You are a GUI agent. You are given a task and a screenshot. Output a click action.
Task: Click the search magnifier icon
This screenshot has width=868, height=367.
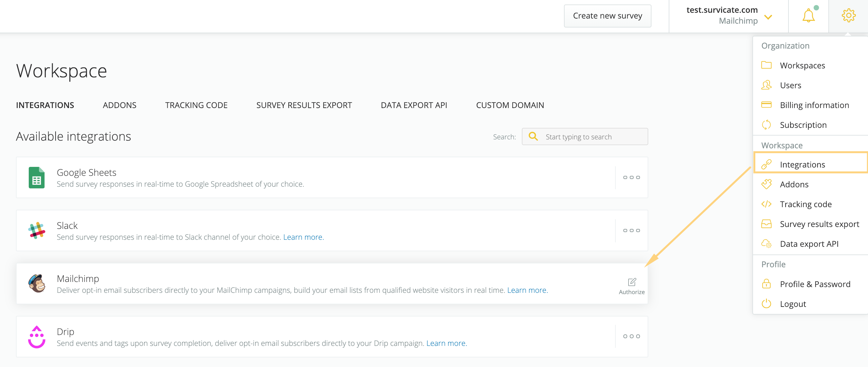pos(533,136)
